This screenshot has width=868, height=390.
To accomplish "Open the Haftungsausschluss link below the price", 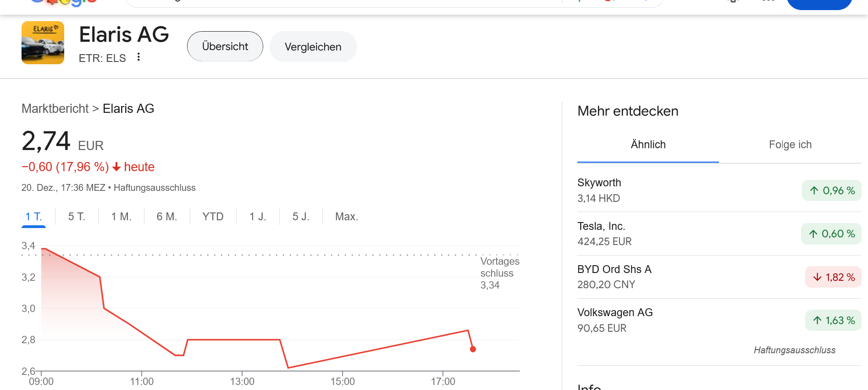I will [x=155, y=188].
